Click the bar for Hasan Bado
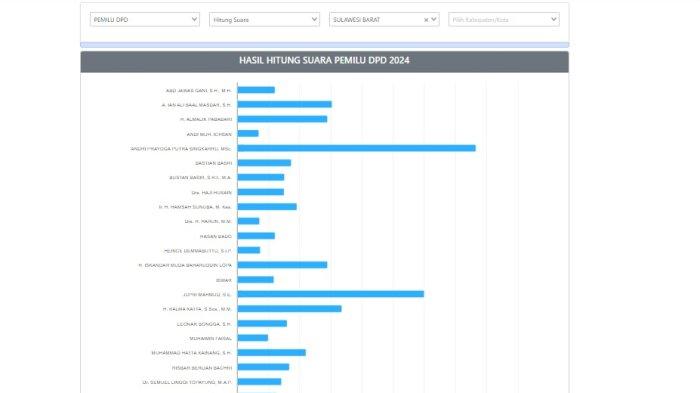The height and width of the screenshot is (393, 700). 256,236
